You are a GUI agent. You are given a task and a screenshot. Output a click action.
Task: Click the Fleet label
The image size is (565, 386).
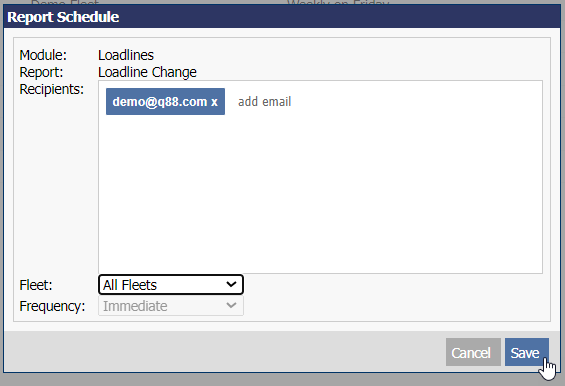pos(36,285)
